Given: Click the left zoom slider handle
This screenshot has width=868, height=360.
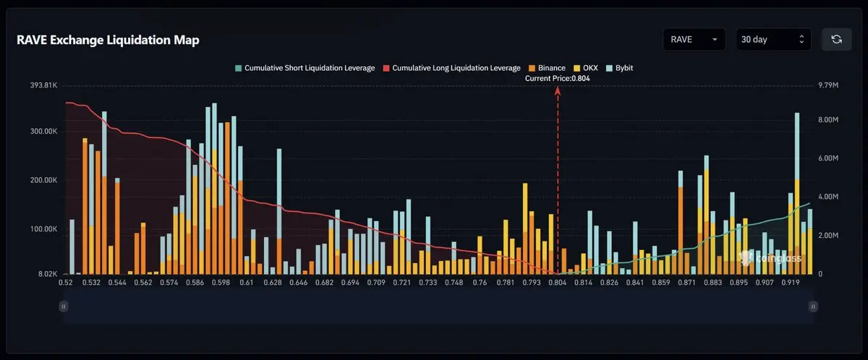Looking at the screenshot, I should [64, 307].
